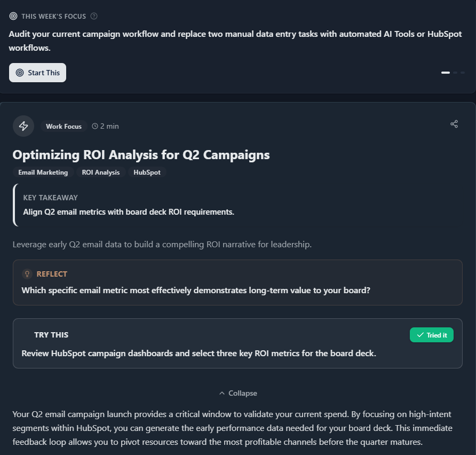
Task: Go to the second focus carousel dot
Action: pos(456,73)
